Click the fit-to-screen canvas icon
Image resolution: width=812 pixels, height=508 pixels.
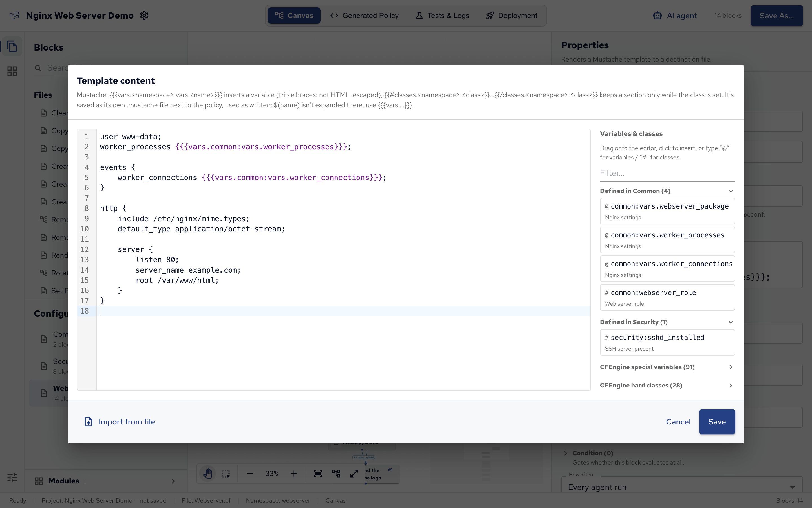point(318,473)
